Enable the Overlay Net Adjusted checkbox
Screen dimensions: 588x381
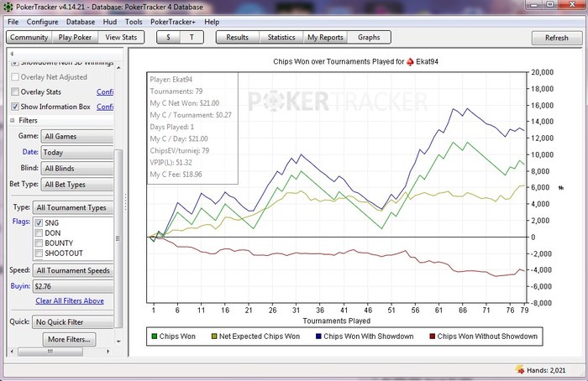(x=15, y=77)
